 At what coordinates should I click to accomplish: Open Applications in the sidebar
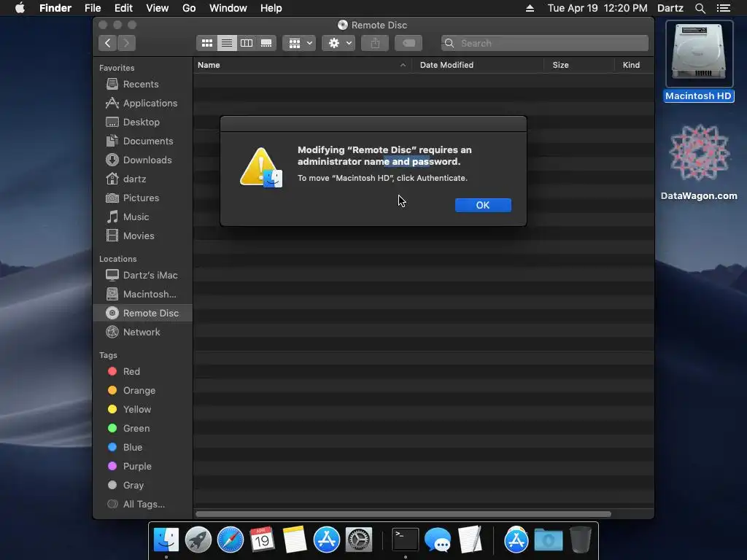[143, 104]
